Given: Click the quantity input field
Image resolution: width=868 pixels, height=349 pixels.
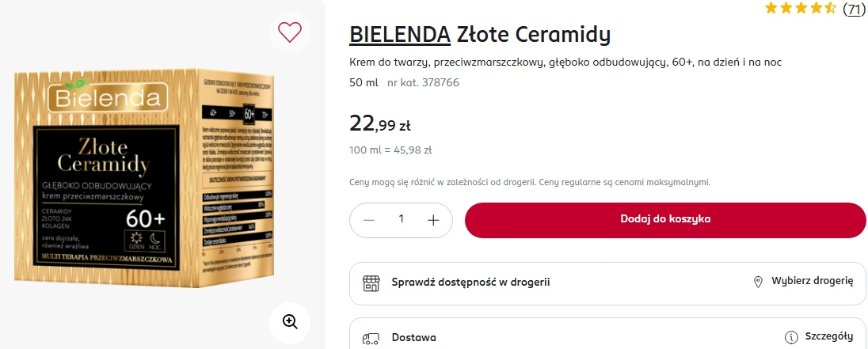Looking at the screenshot, I should click(x=401, y=220).
